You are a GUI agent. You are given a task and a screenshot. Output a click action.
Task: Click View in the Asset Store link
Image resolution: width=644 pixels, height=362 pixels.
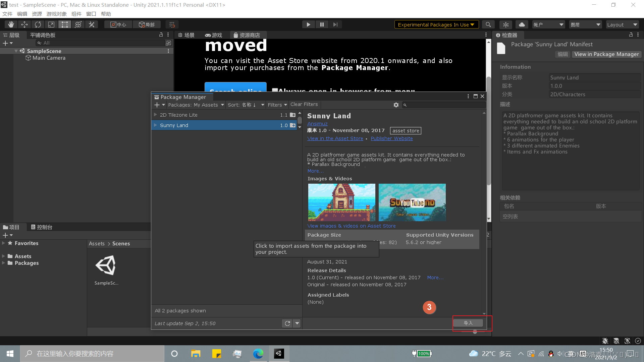[334, 138]
